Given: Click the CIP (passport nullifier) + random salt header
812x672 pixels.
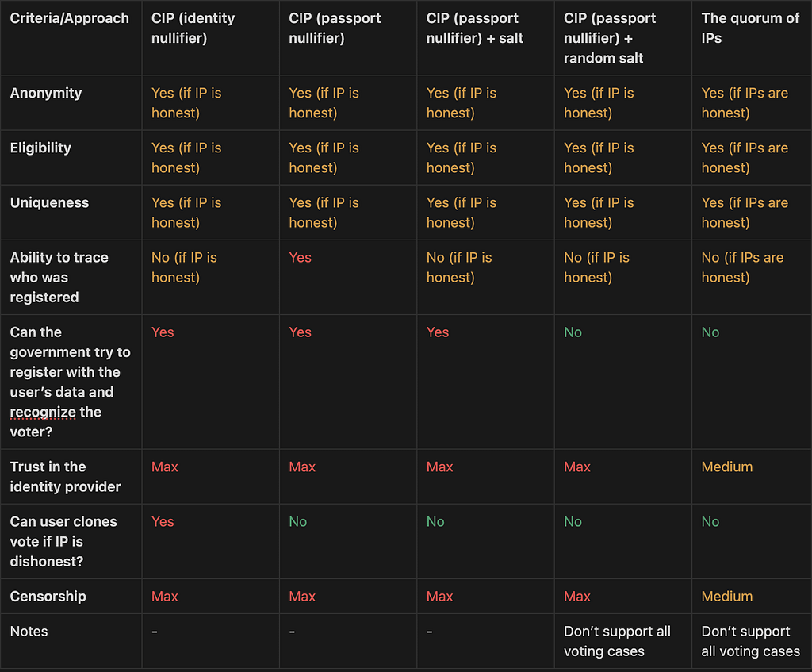Looking at the screenshot, I should coord(610,38).
